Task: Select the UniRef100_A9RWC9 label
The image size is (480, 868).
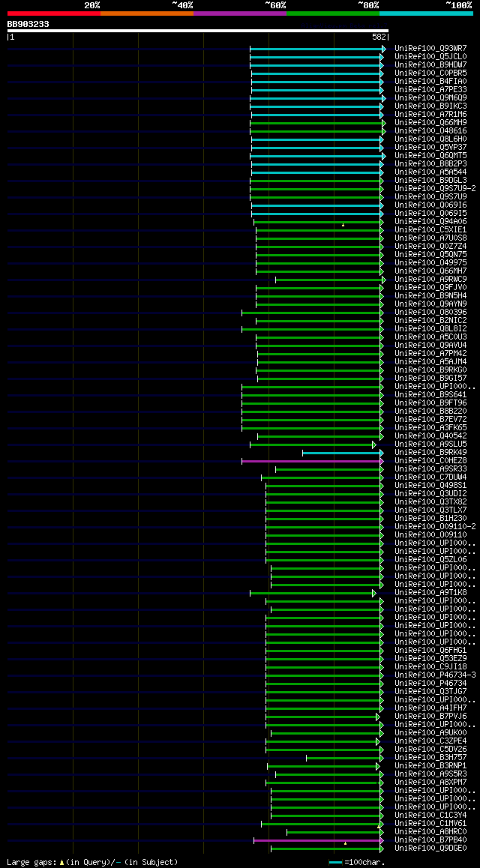Action: tap(430, 280)
